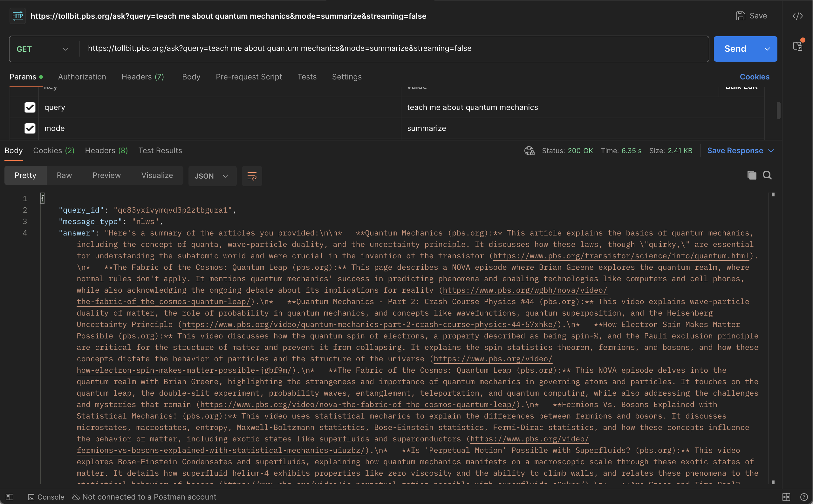Open the code snippet panel icon

pos(797,16)
